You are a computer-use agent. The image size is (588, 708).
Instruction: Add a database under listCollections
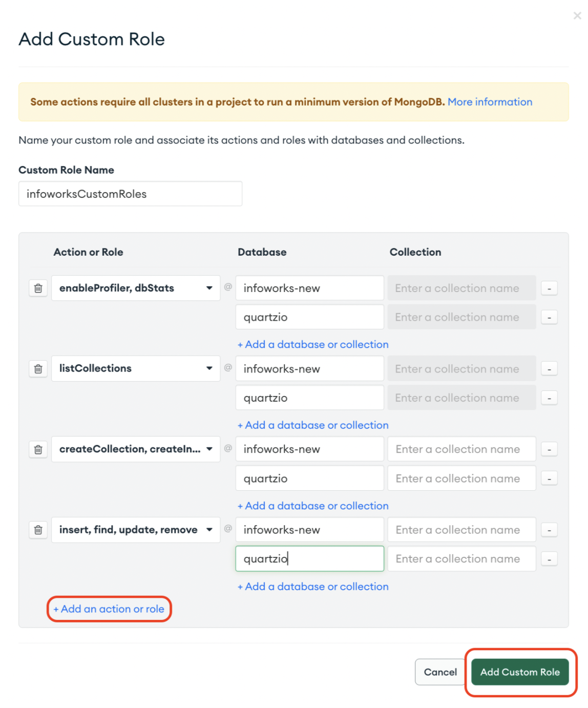pyautogui.click(x=313, y=425)
